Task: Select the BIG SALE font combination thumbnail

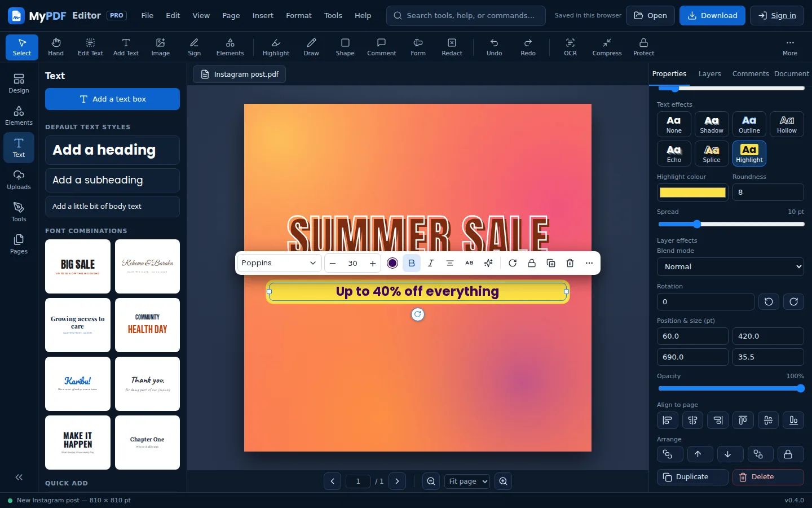Action: pyautogui.click(x=78, y=266)
